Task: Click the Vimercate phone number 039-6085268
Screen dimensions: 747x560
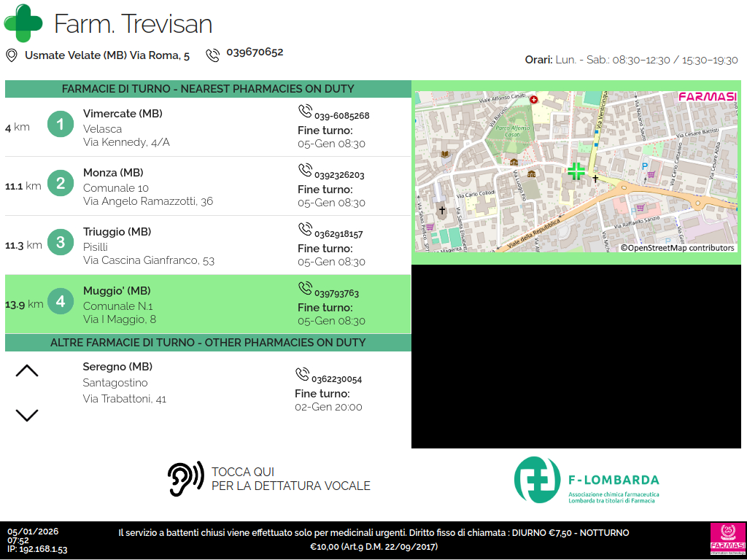Action: [341, 116]
